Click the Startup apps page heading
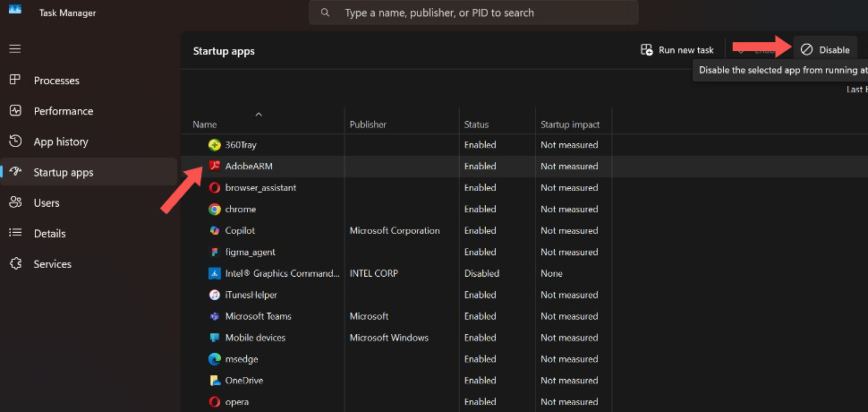Screen dimensions: 868x412 point(224,51)
